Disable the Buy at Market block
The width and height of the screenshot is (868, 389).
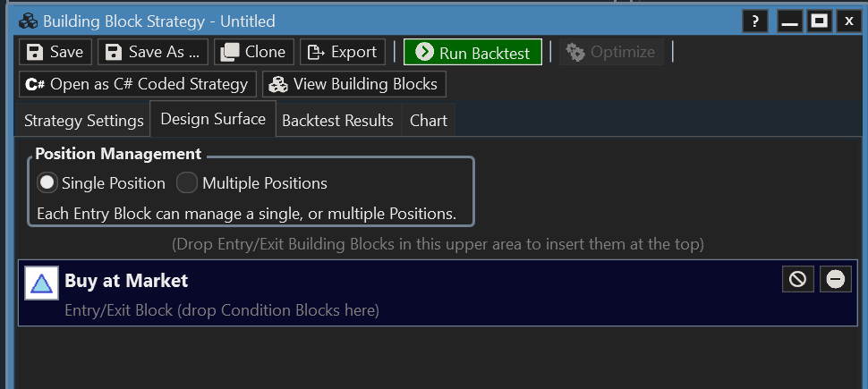(797, 279)
